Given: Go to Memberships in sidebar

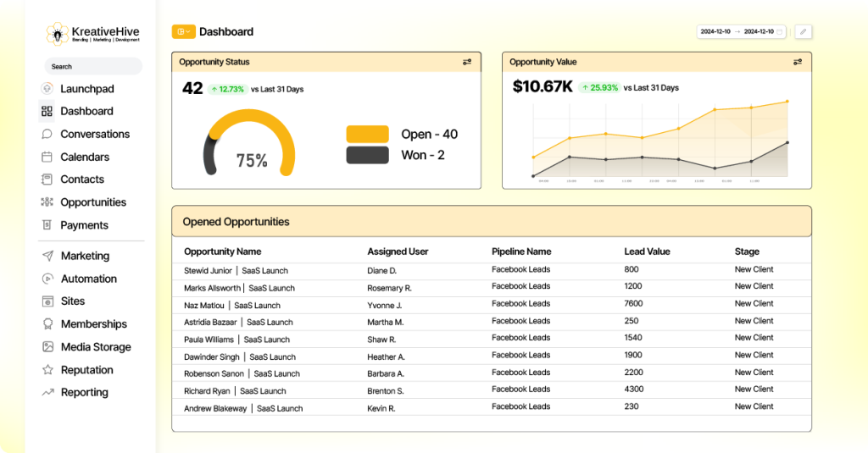Looking at the screenshot, I should pos(93,324).
